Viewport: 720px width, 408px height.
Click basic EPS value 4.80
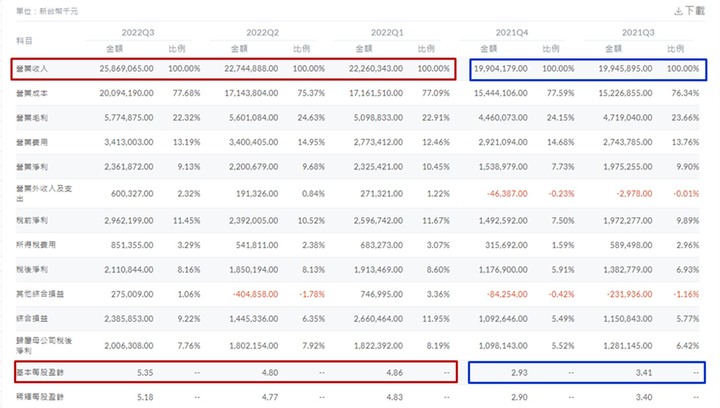(x=270, y=373)
